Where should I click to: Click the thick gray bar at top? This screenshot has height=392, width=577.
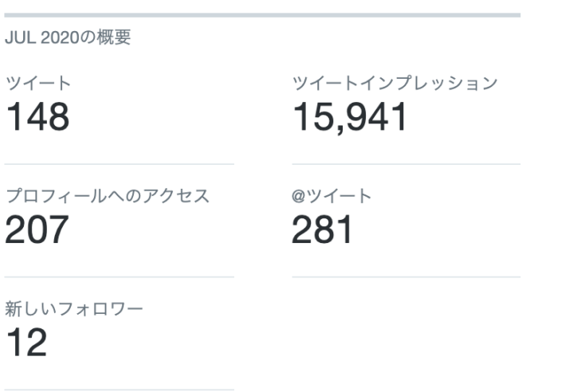tap(262, 15)
